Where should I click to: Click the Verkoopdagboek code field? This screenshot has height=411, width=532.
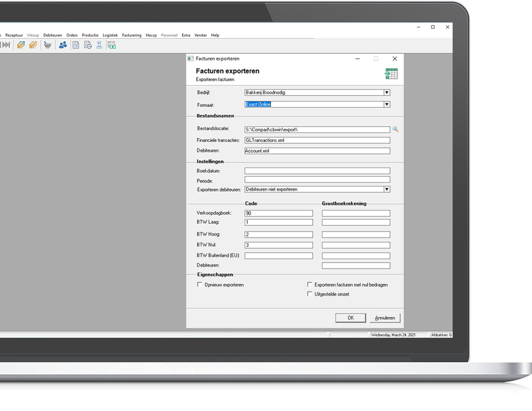(279, 213)
